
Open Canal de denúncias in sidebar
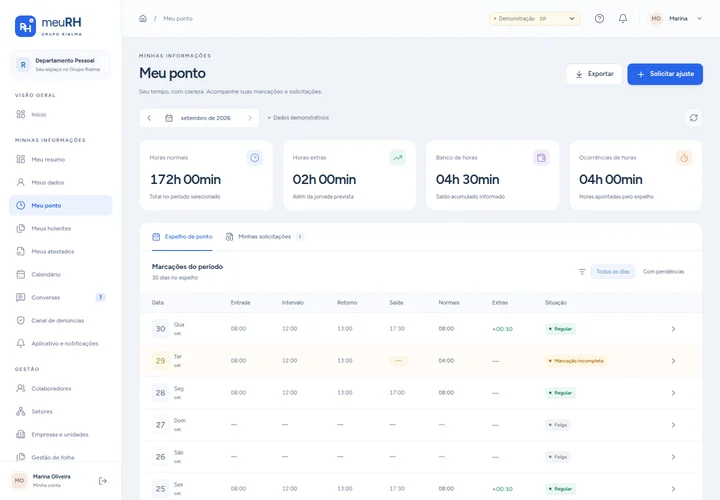tap(61, 320)
